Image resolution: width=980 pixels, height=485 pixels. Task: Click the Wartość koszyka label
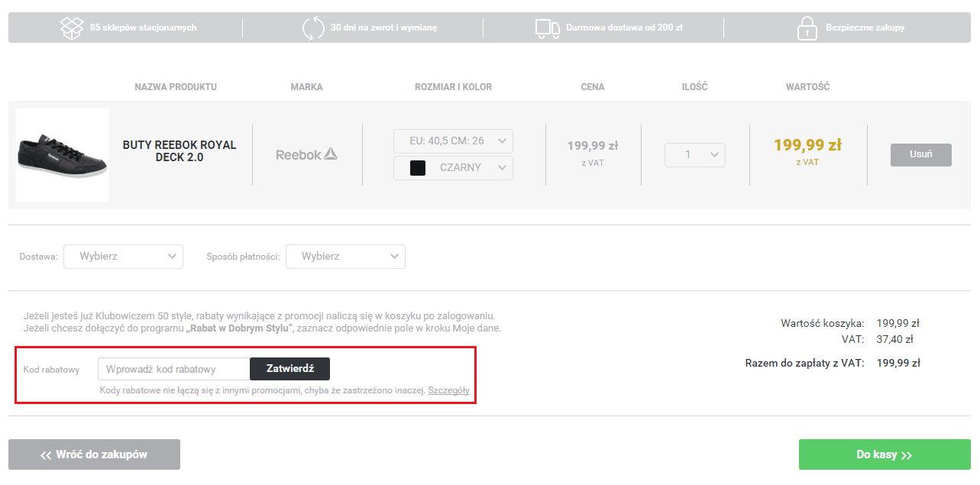pyautogui.click(x=823, y=323)
